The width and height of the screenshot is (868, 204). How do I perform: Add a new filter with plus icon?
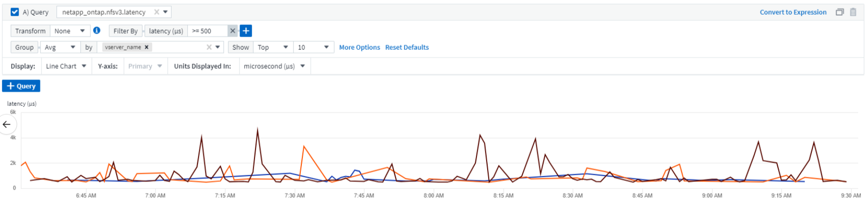[246, 31]
